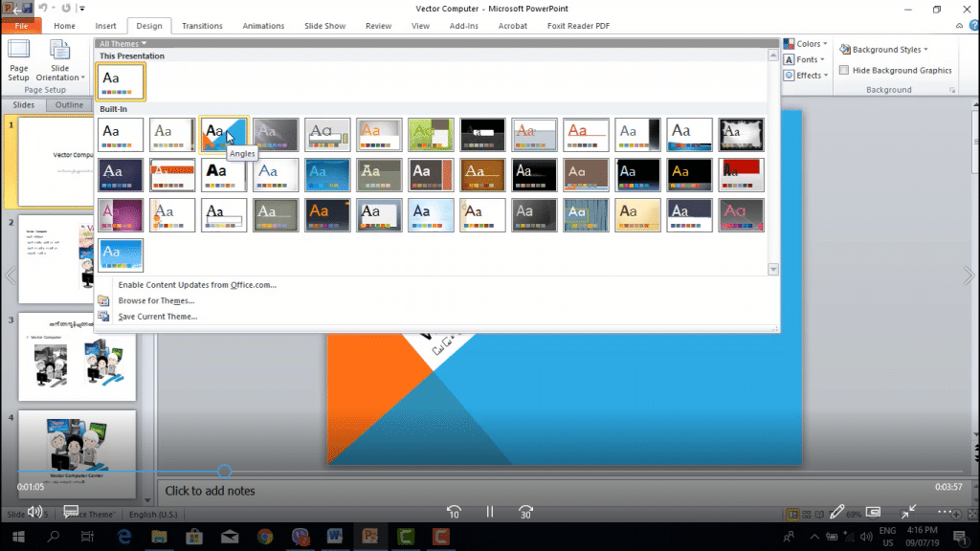The width and height of the screenshot is (980, 551).
Task: Choose the first built-in Office theme
Action: point(121,134)
